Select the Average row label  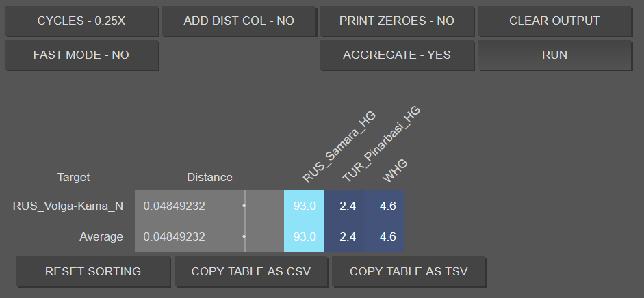click(x=101, y=237)
